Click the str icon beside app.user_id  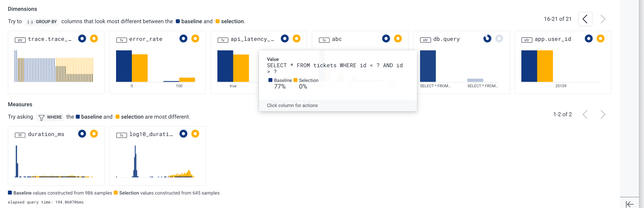[x=527, y=40]
